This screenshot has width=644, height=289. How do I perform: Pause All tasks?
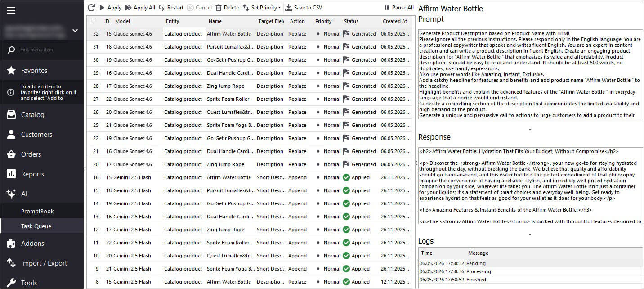(399, 8)
